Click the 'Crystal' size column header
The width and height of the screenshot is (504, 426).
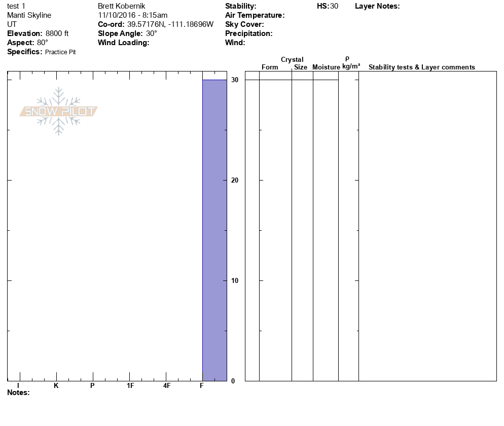click(x=292, y=60)
